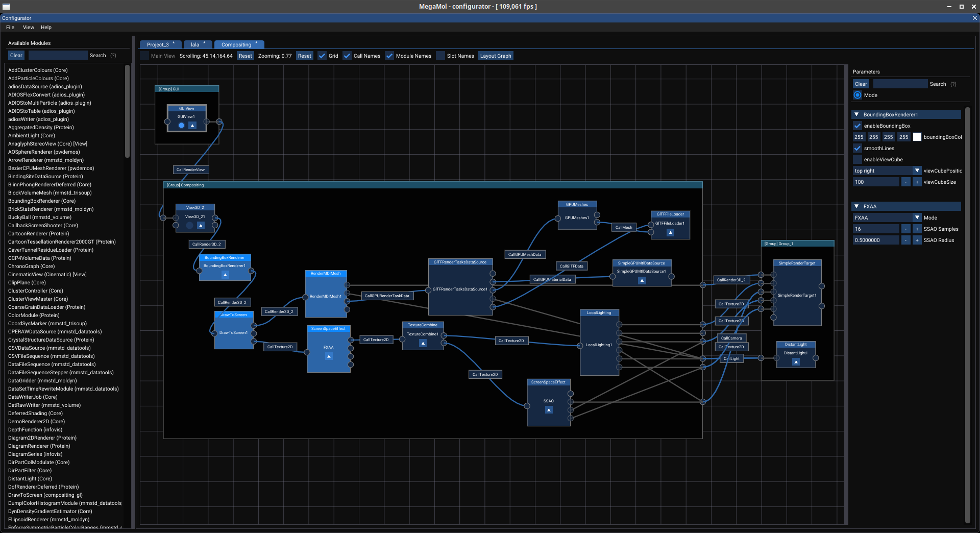Click the parameter arrow on FXAA node
This screenshot has width=980, height=533.
pyautogui.click(x=329, y=356)
